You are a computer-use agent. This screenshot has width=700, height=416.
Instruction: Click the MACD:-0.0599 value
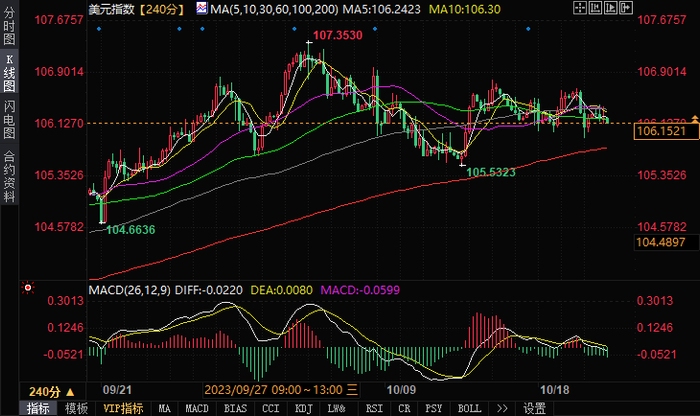point(360,290)
